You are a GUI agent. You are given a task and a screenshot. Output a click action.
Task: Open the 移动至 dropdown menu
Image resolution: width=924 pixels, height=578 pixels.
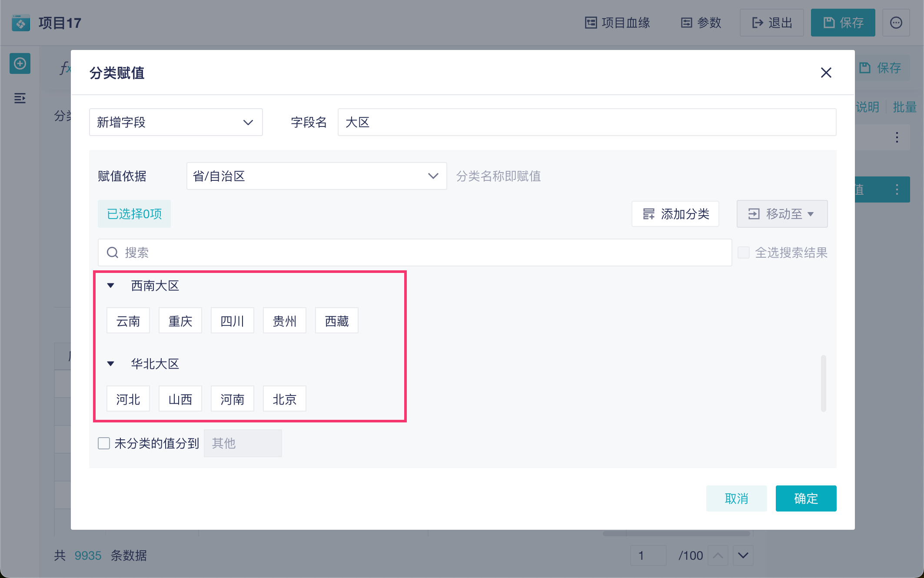tap(782, 214)
